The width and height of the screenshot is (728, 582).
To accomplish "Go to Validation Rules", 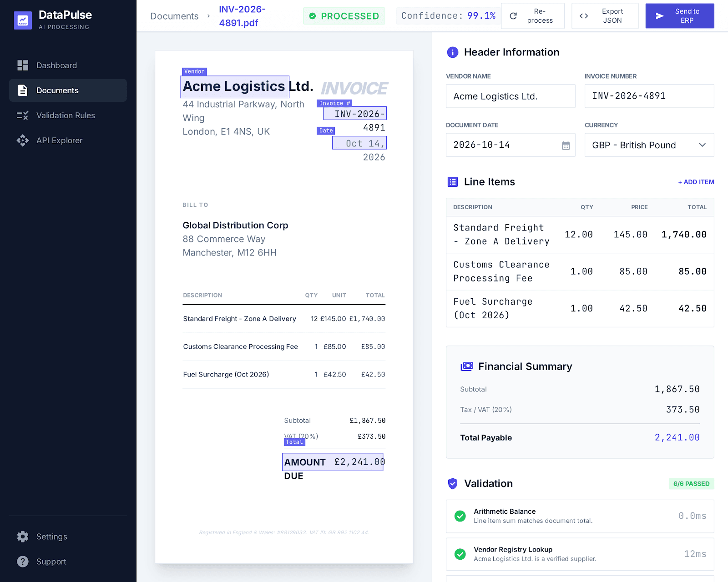I will click(x=66, y=115).
